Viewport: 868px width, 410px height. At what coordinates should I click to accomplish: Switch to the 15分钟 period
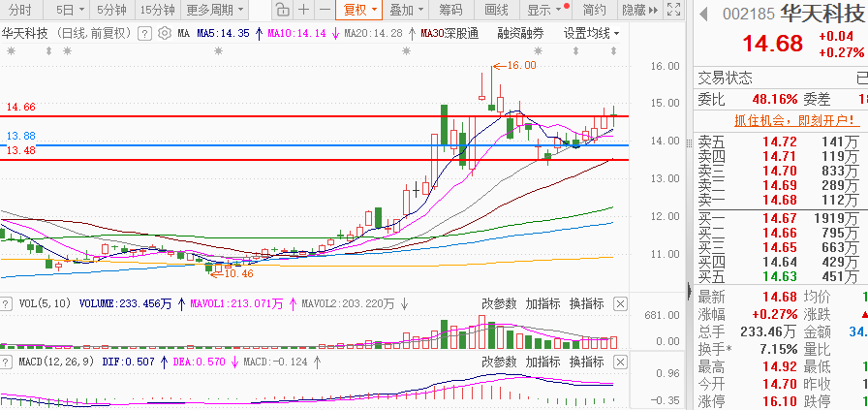pos(157,10)
